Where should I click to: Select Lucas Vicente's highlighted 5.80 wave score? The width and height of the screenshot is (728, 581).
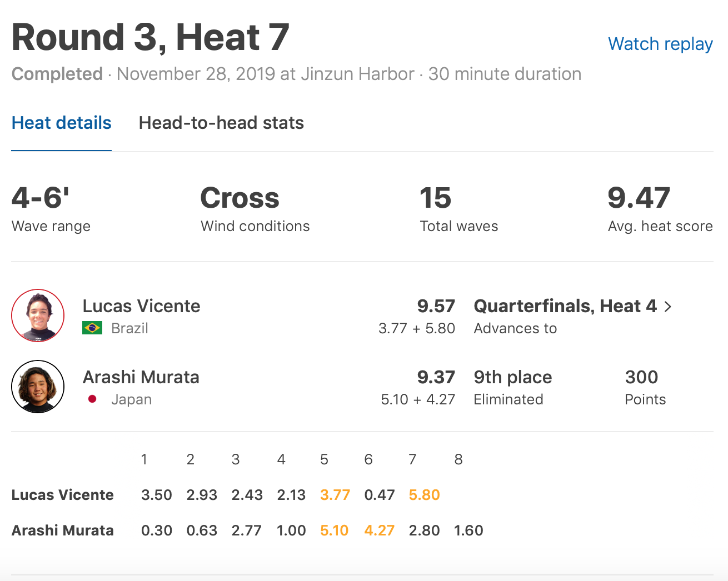[x=424, y=495]
